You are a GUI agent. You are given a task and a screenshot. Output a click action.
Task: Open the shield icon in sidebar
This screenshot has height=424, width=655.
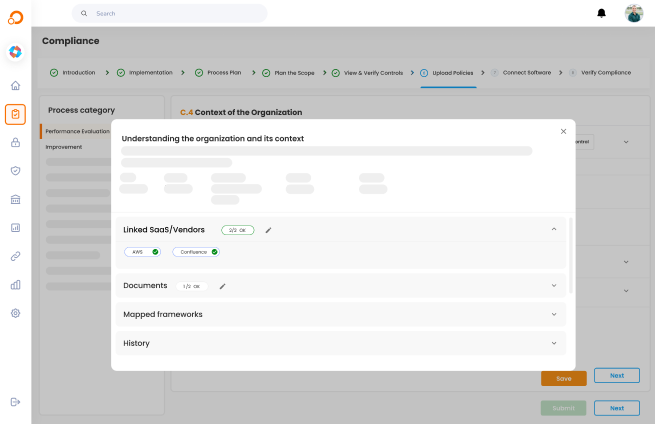(15, 171)
